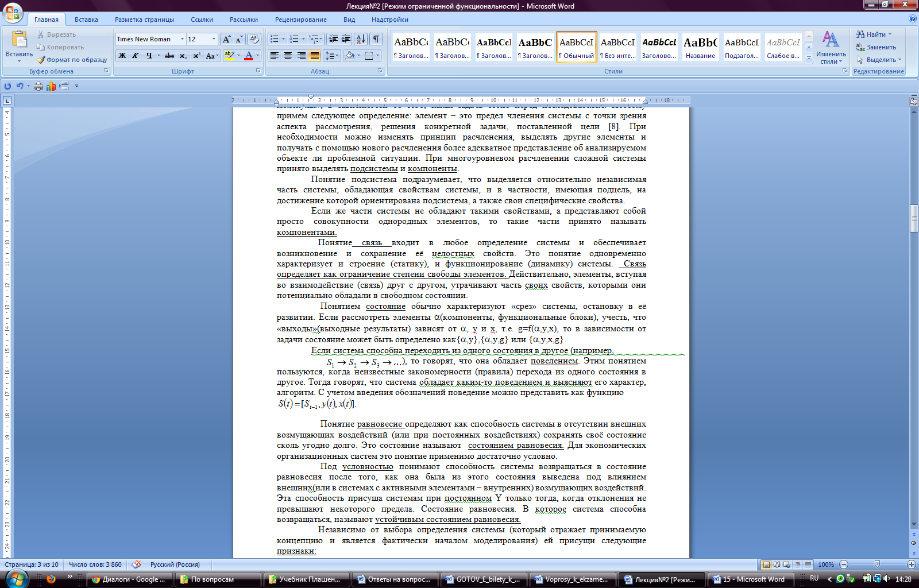Toggle underline (Ч) formatting
The width and height of the screenshot is (919, 588).
click(149, 56)
